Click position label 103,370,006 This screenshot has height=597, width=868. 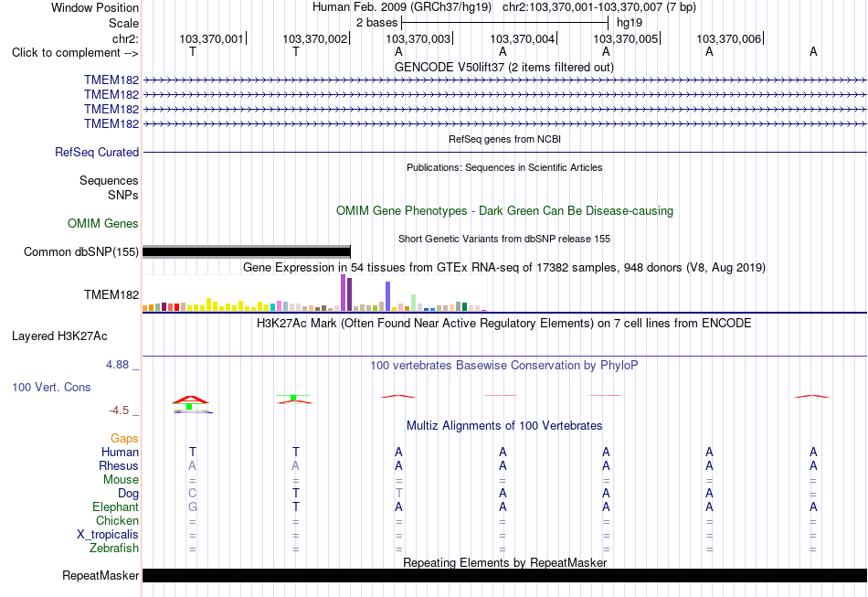[728, 38]
